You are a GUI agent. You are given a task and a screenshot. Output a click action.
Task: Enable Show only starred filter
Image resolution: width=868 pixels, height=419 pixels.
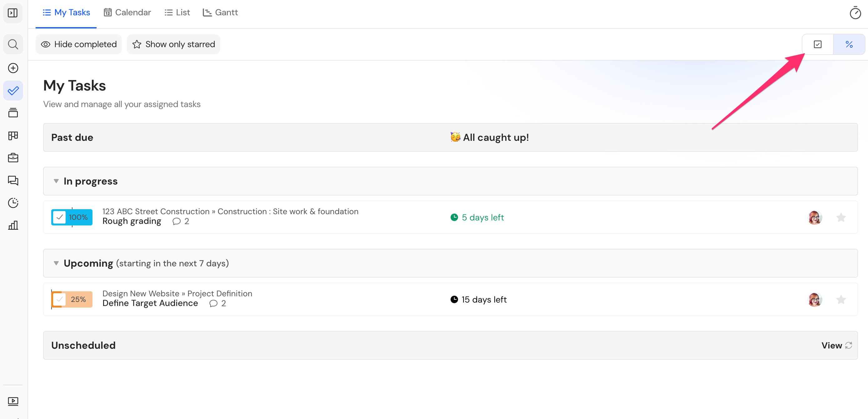point(173,44)
